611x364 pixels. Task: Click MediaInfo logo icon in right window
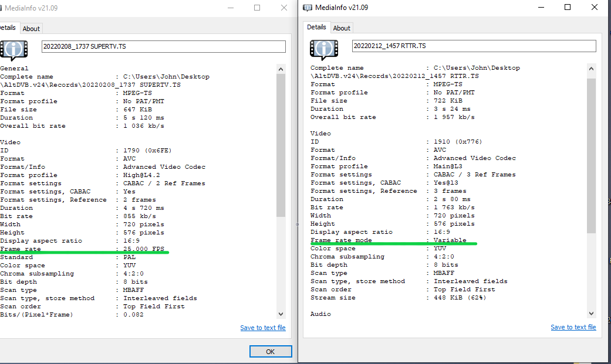pos(324,50)
